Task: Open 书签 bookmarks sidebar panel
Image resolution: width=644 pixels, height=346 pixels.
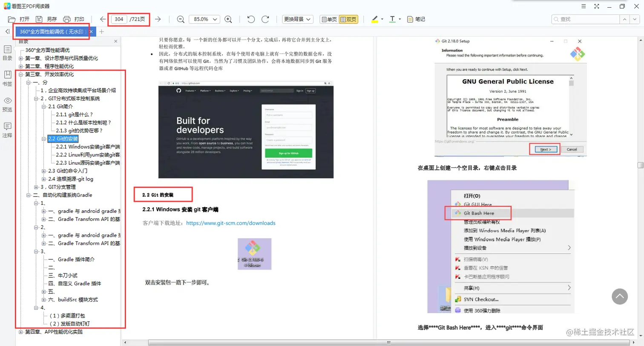Action: [x=7, y=79]
